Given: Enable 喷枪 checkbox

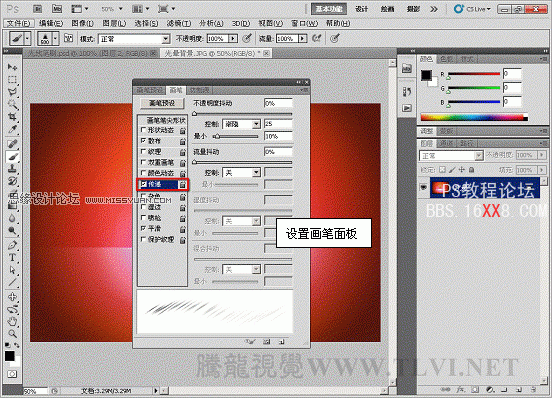Looking at the screenshot, I should (143, 217).
